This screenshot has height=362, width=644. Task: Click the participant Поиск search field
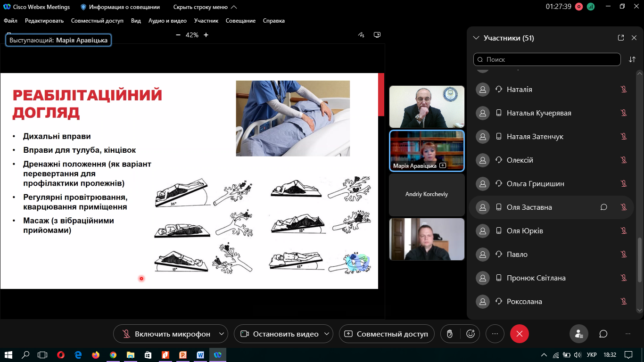(547, 59)
